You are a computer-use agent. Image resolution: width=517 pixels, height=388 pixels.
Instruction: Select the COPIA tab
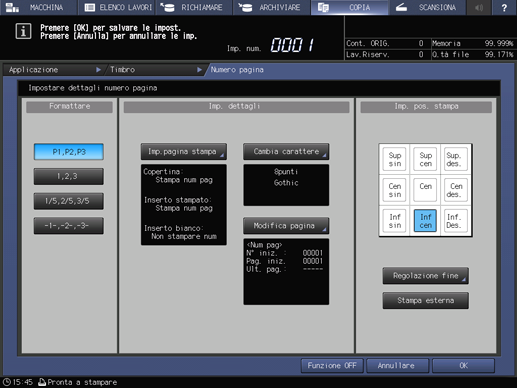(x=349, y=7)
